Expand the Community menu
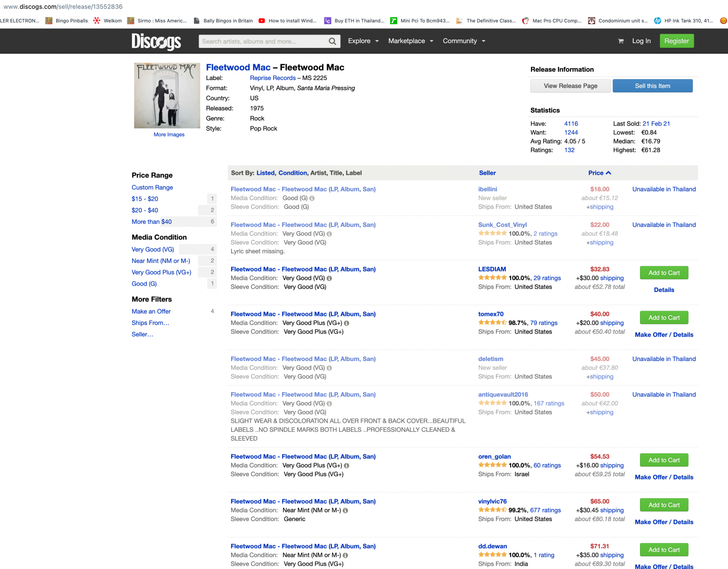The height and width of the screenshot is (569, 728). pos(464,41)
